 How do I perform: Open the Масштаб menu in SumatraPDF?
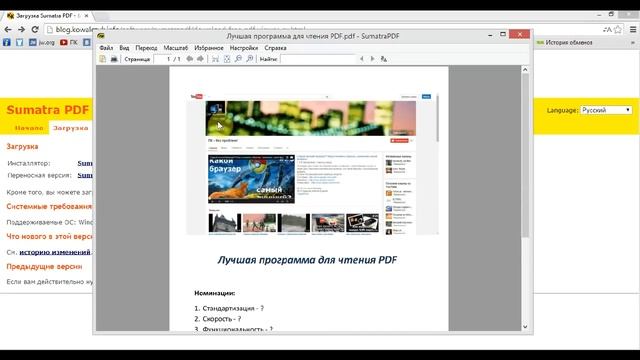(176, 48)
